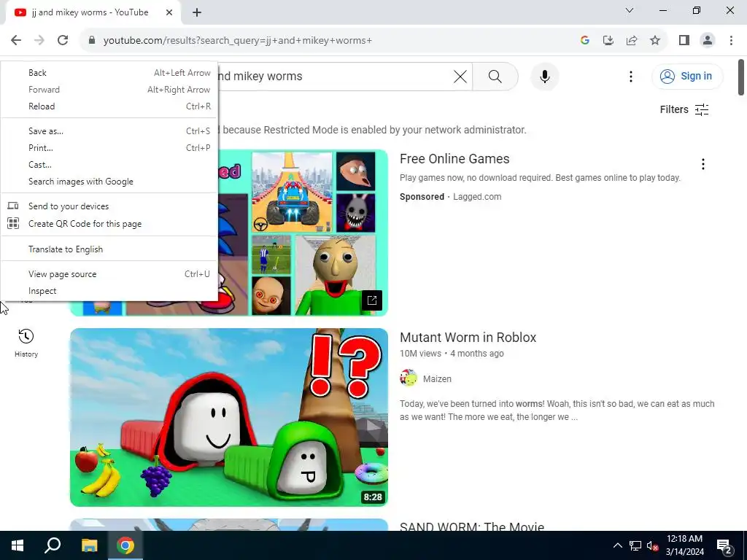
Task: Open the ad's external link icon
Action: coord(371,300)
